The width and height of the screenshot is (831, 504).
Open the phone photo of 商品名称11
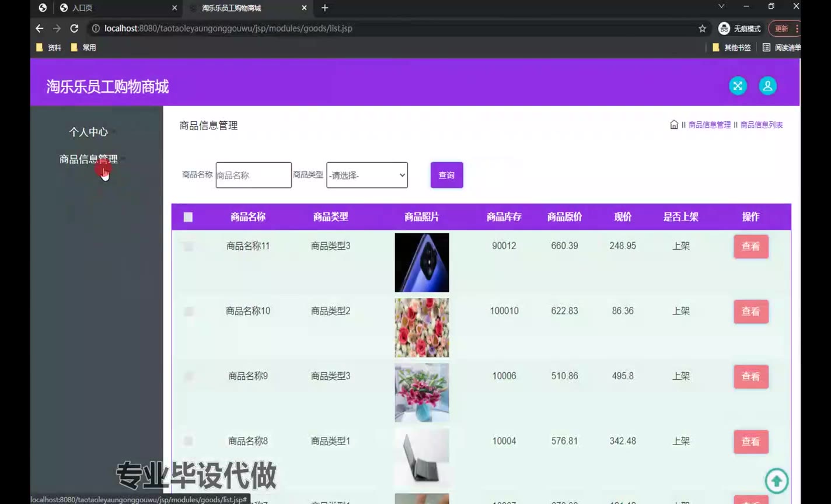422,262
